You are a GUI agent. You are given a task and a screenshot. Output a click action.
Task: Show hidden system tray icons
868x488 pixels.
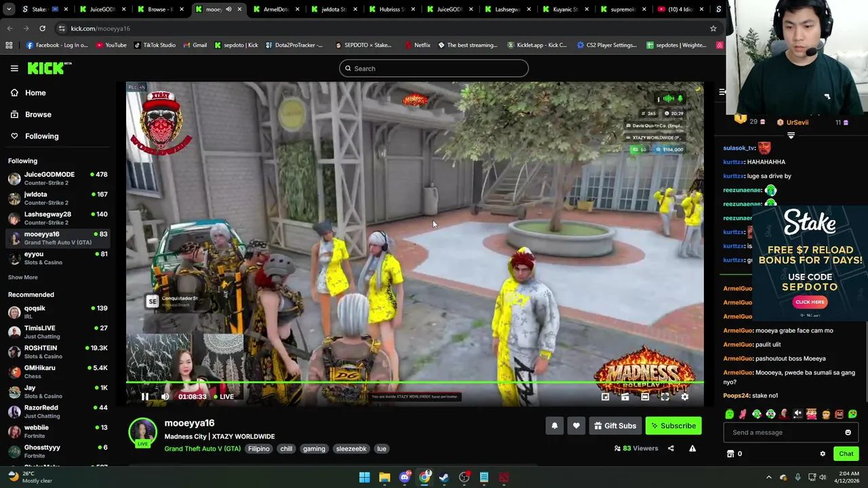pos(768,477)
